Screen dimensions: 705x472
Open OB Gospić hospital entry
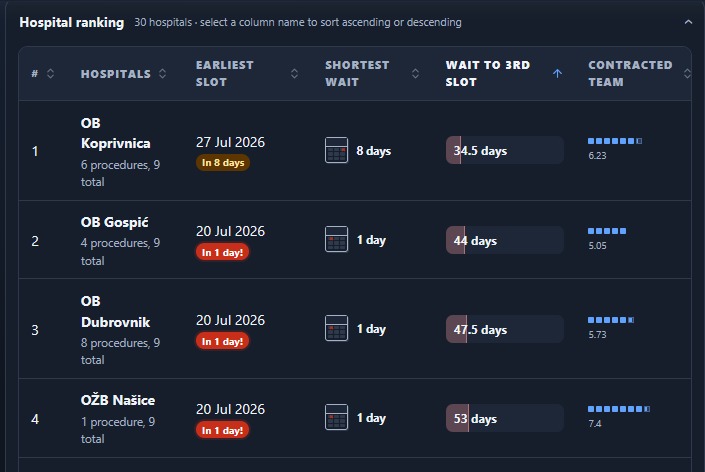(114, 222)
